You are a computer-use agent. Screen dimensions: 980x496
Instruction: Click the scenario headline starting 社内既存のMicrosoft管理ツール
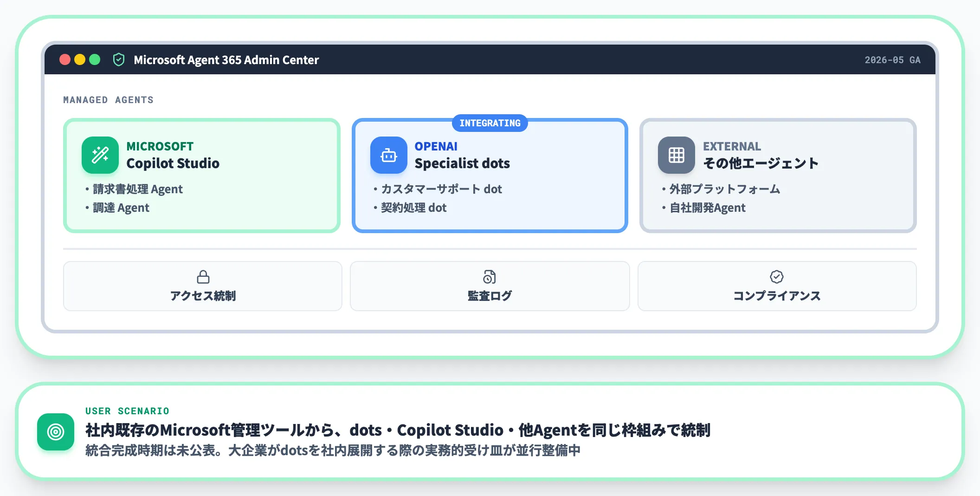(x=398, y=430)
